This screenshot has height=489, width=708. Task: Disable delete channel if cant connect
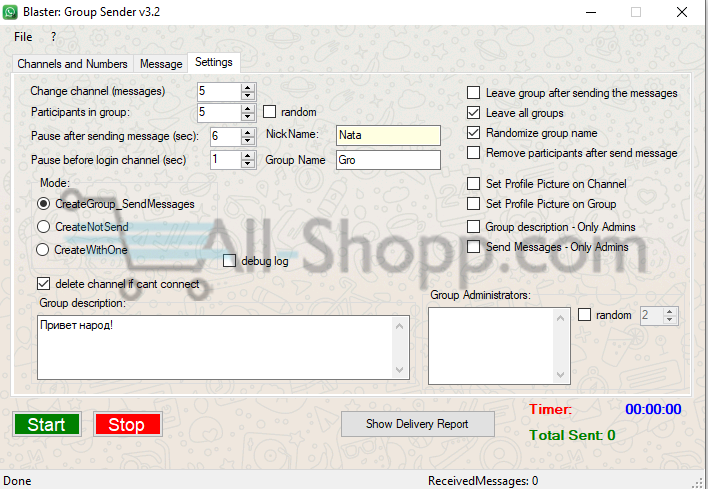(43, 284)
